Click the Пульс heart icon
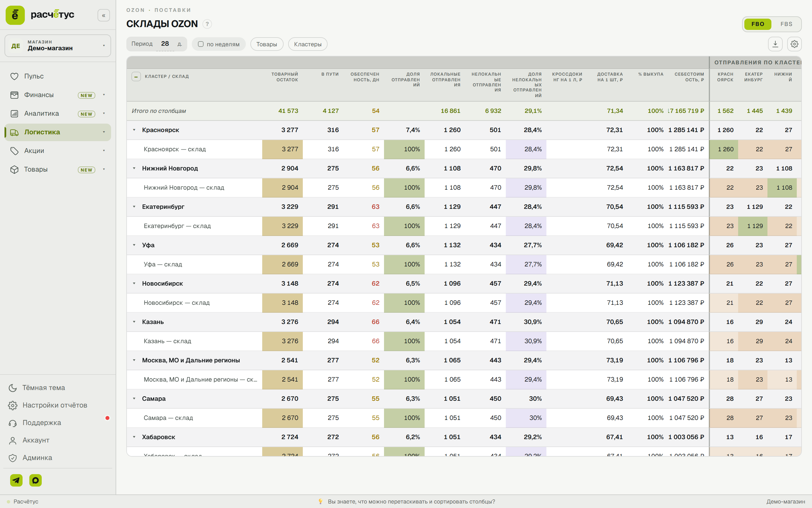The height and width of the screenshot is (508, 812). tap(14, 76)
